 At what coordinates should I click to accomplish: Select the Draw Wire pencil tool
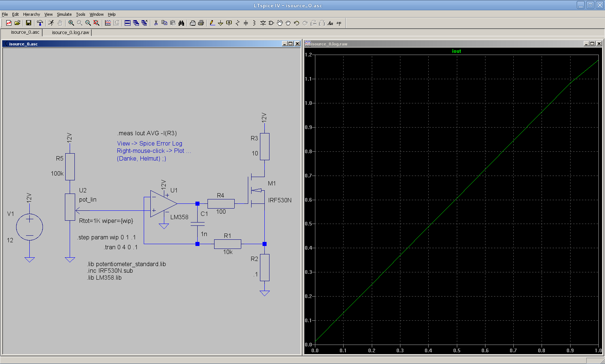tap(212, 23)
